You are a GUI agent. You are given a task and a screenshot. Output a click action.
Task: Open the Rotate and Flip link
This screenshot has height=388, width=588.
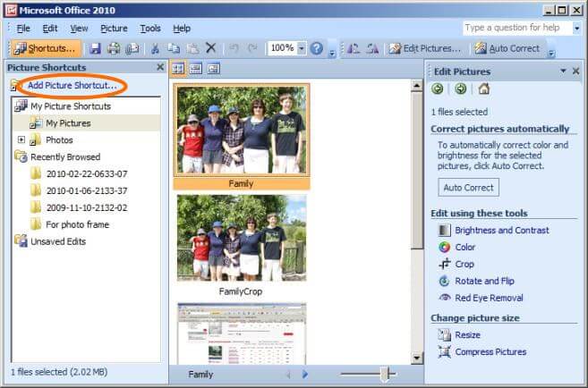click(484, 281)
